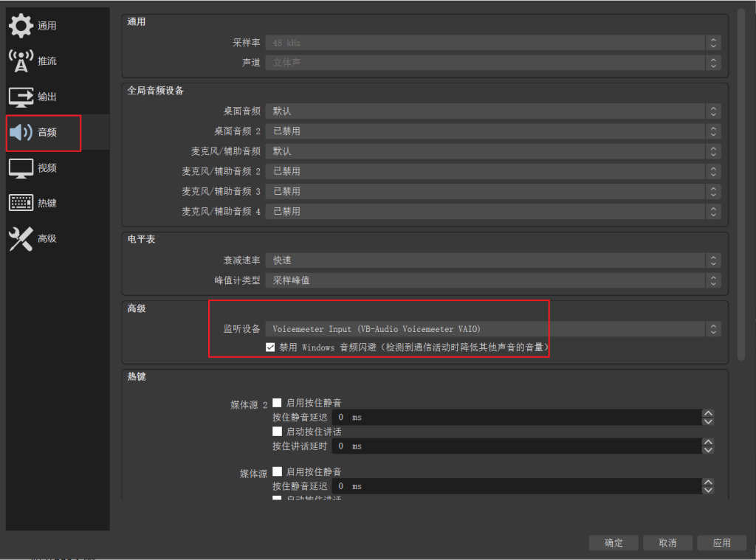The height and width of the screenshot is (560, 756).
Task: Open the 输出 monitor arrow icon
Action: [x=21, y=97]
